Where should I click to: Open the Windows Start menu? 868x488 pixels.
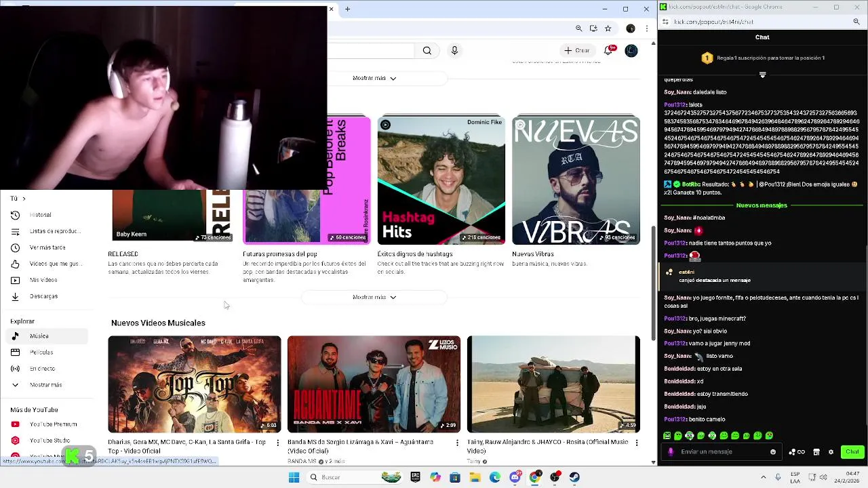click(x=294, y=477)
